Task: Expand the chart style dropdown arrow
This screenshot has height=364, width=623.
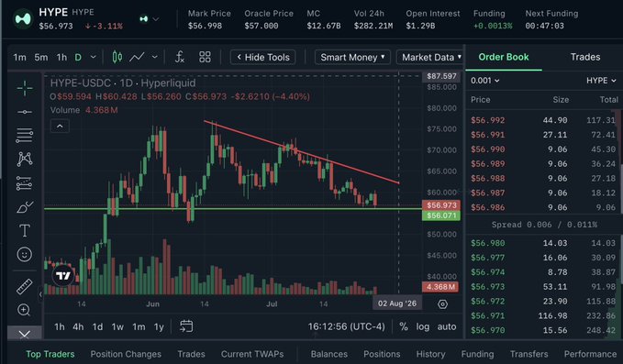Action: (154, 57)
